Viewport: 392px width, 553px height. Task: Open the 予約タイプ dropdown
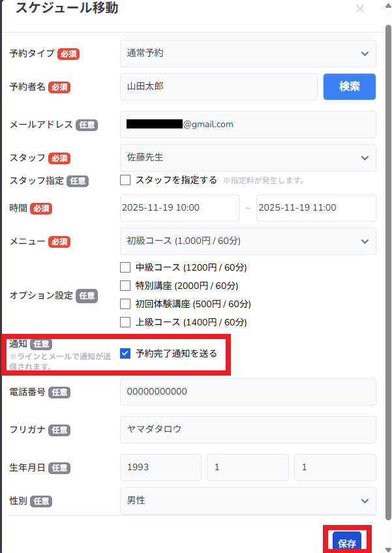[248, 53]
